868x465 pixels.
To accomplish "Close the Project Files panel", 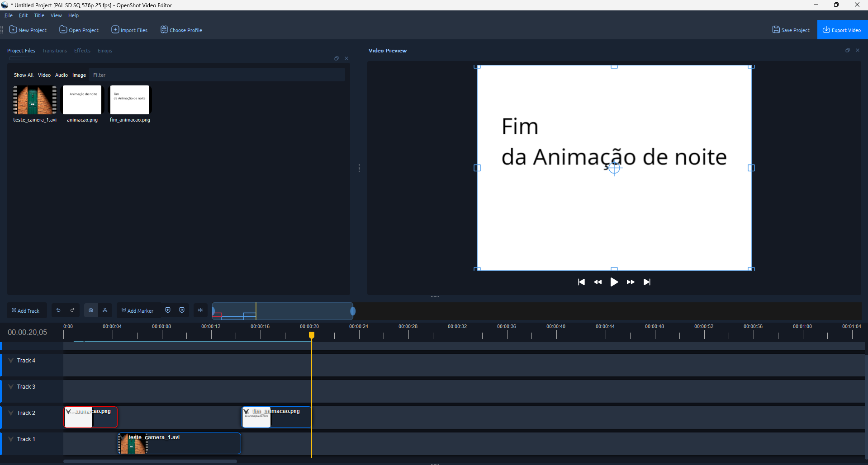I will pyautogui.click(x=346, y=58).
